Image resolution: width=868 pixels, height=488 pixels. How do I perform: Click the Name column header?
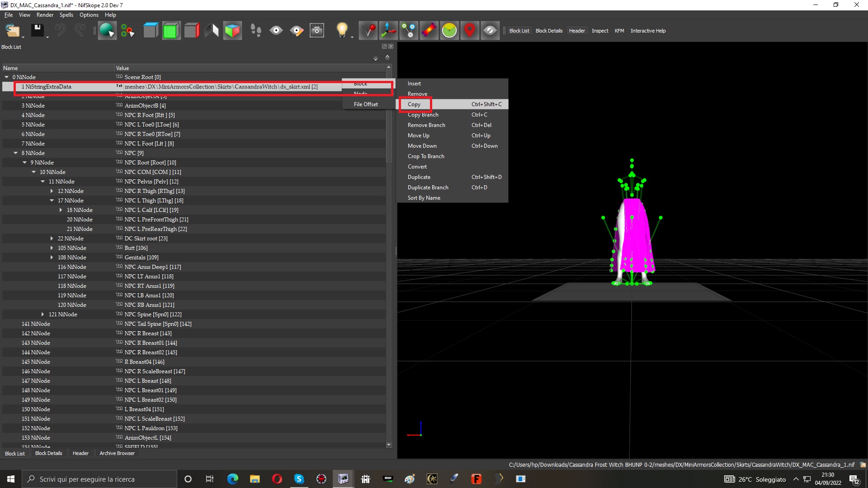[x=57, y=68]
